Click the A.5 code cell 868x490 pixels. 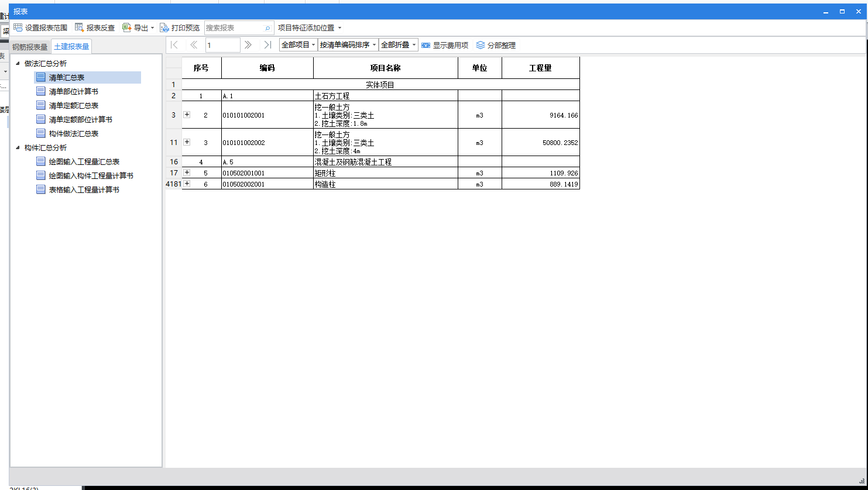pyautogui.click(x=267, y=162)
